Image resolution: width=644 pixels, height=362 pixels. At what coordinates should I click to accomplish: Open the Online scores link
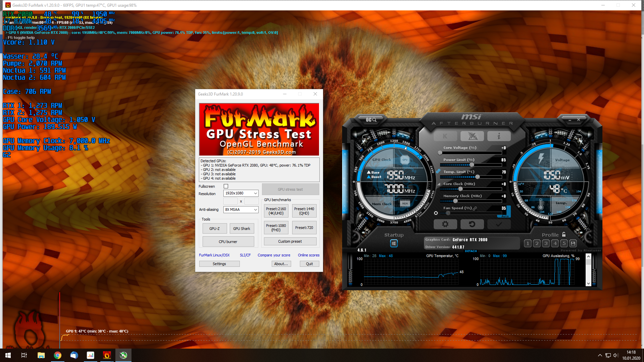point(308,255)
